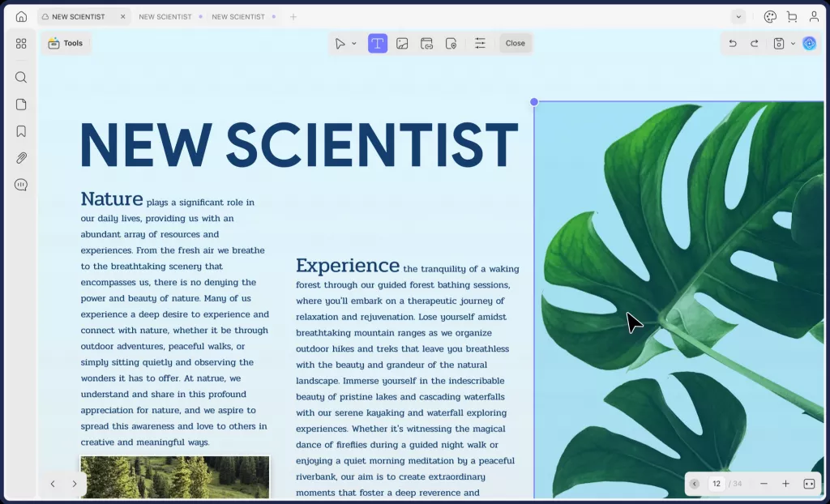The height and width of the screenshot is (504, 830).
Task: Switch to the third NEW SCIENTIST tab
Action: (238, 16)
